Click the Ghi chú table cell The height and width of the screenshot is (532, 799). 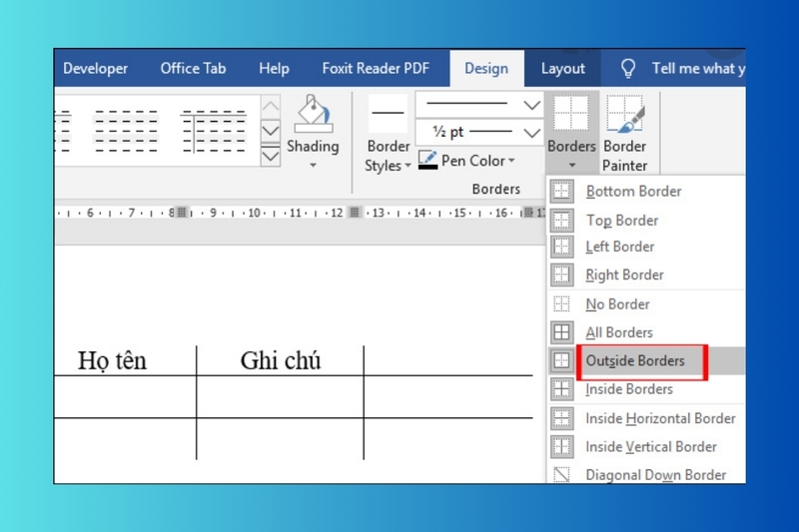pyautogui.click(x=281, y=360)
